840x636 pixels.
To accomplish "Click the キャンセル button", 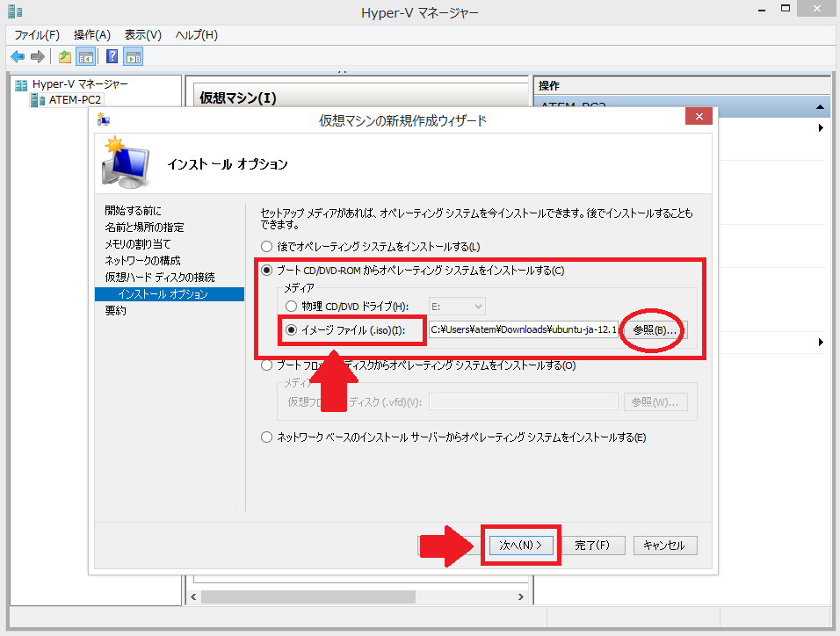I will [665, 545].
